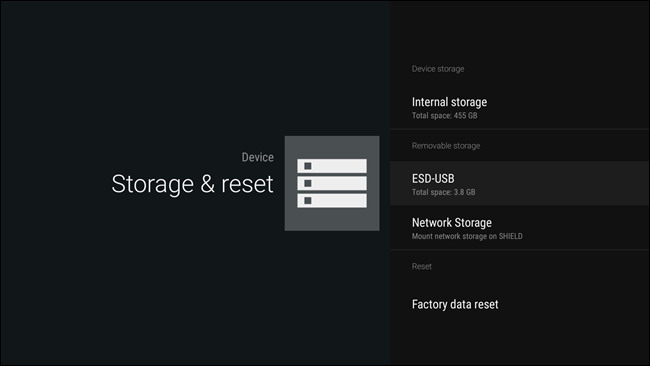This screenshot has width=650, height=366.
Task: Click the 'Total space: 3.8 GB' subtitle
Action: (x=444, y=192)
